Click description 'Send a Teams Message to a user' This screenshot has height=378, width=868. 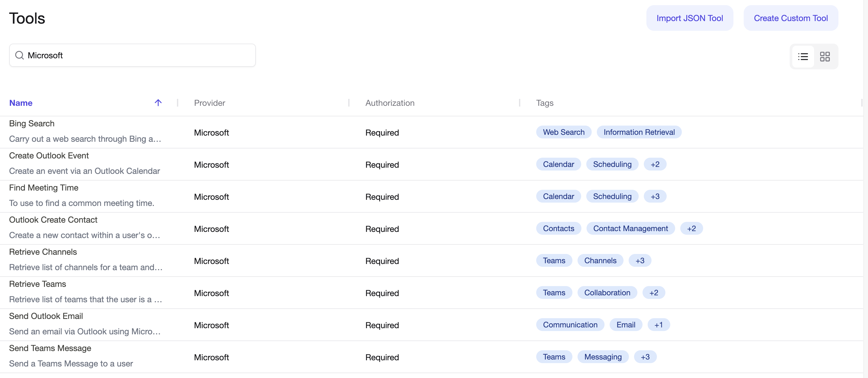(x=71, y=364)
